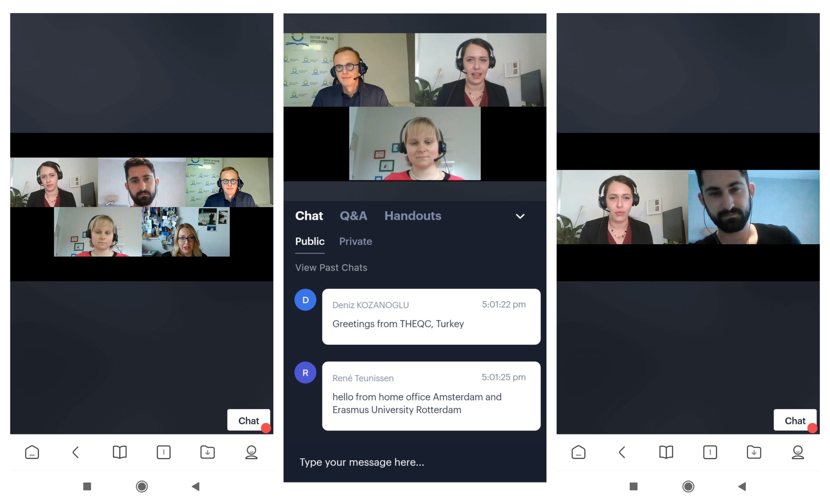Image resolution: width=830 pixels, height=504 pixels.
Task: Tap home icon in left phone toolbar
Action: coord(32,452)
